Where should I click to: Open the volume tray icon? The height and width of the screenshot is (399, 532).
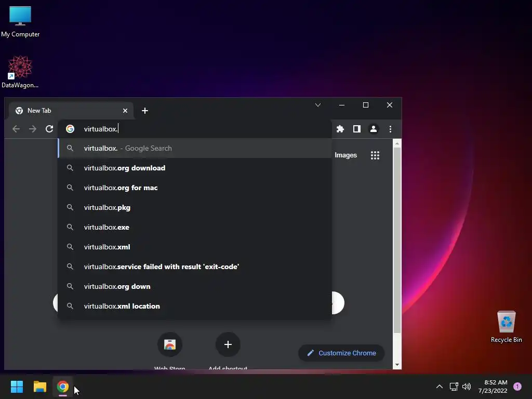point(467,387)
